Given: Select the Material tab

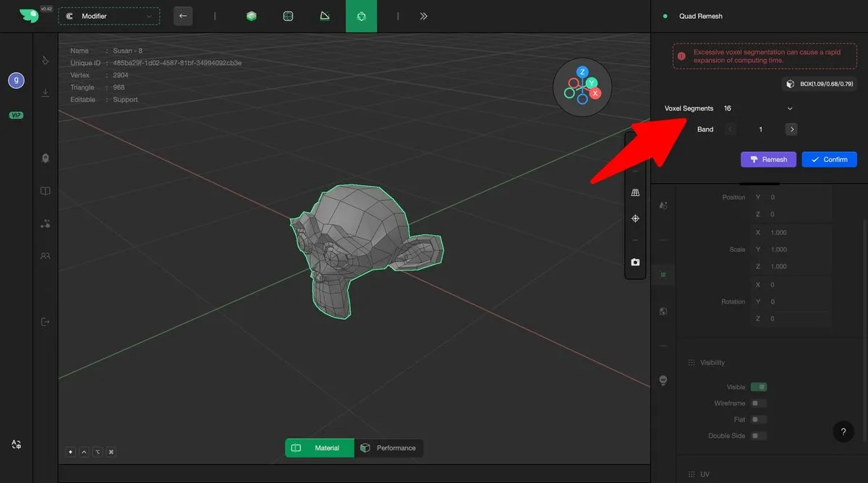Looking at the screenshot, I should click(320, 448).
